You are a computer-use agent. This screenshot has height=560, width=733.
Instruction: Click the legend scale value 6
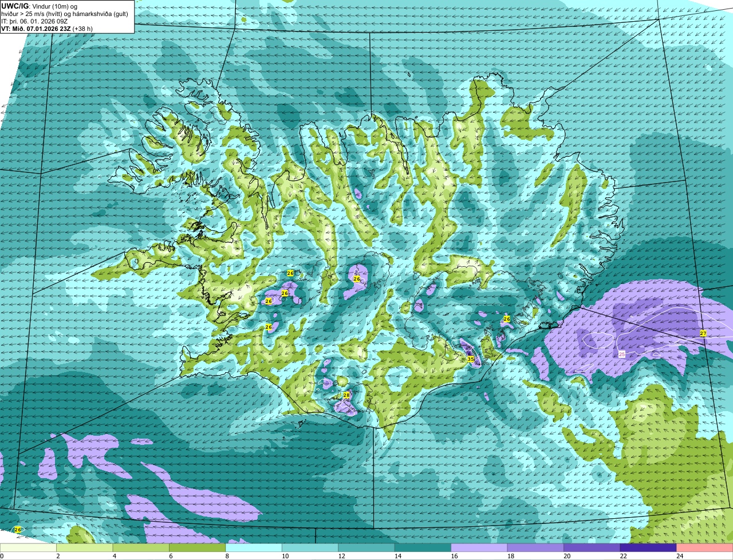[171, 556]
